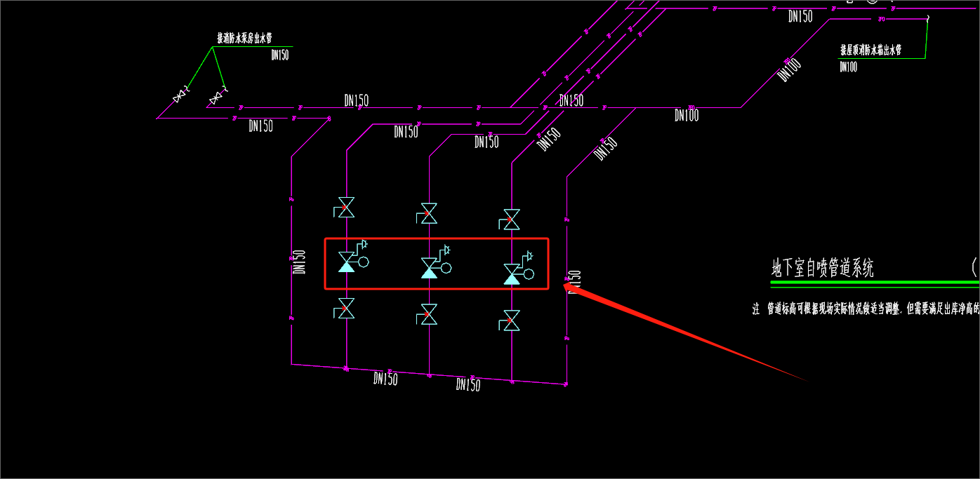Click DN100 under the roof tank outlet annotation
Viewport: 980px width, 479px height.
[x=849, y=67]
